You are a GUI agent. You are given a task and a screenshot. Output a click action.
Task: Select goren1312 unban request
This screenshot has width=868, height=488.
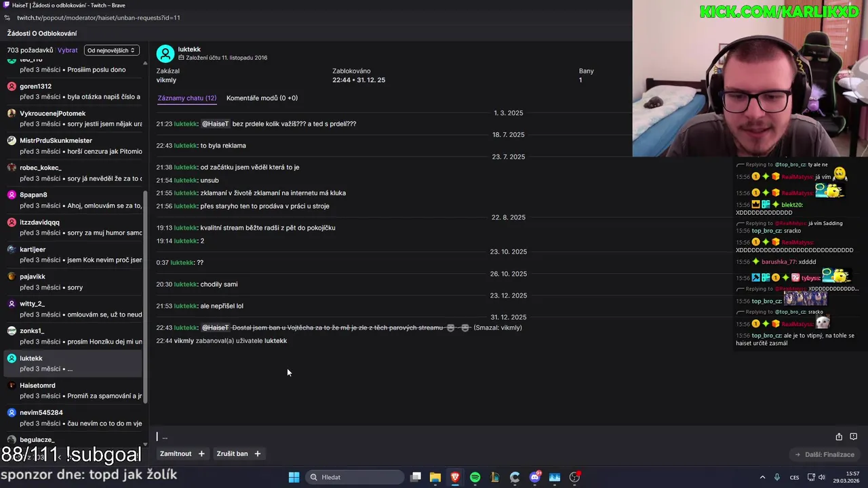click(73, 91)
